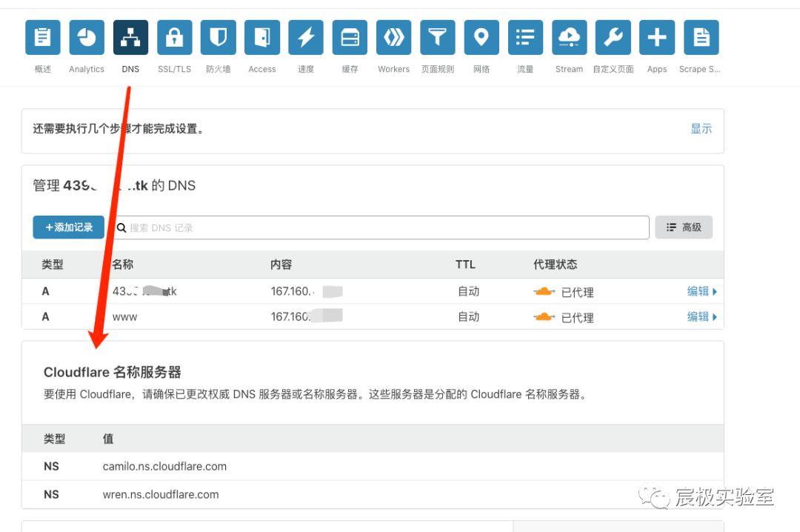Click the SSL/TLS tab label
The width and height of the screenshot is (800, 532).
tap(175, 69)
